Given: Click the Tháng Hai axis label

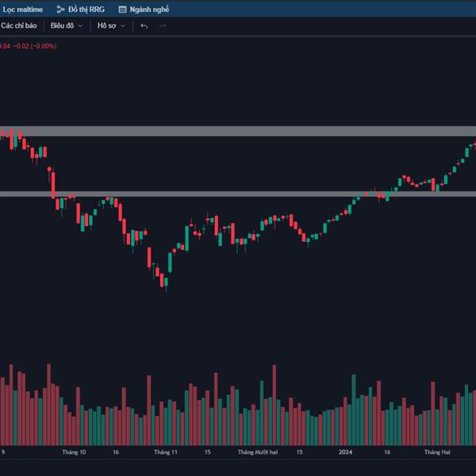Looking at the screenshot, I should coord(437,452).
